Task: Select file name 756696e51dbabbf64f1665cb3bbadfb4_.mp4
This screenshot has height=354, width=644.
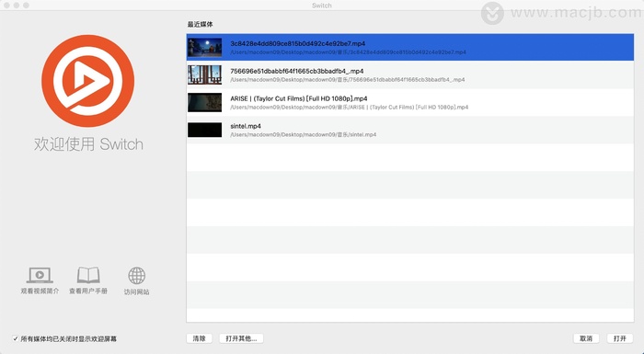Action: (x=297, y=71)
